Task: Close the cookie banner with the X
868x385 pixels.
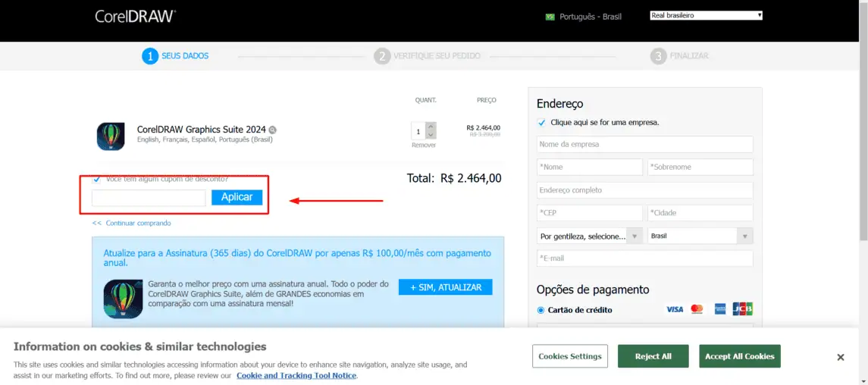Action: [840, 358]
